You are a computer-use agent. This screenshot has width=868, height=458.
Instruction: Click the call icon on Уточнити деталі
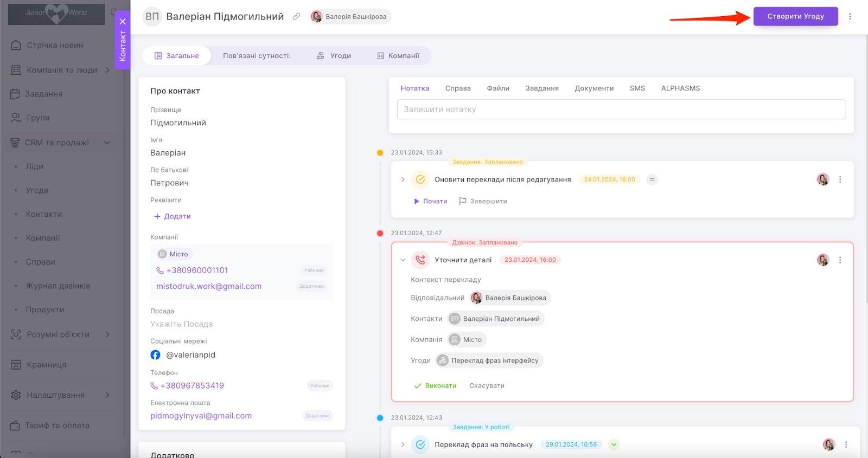(420, 260)
